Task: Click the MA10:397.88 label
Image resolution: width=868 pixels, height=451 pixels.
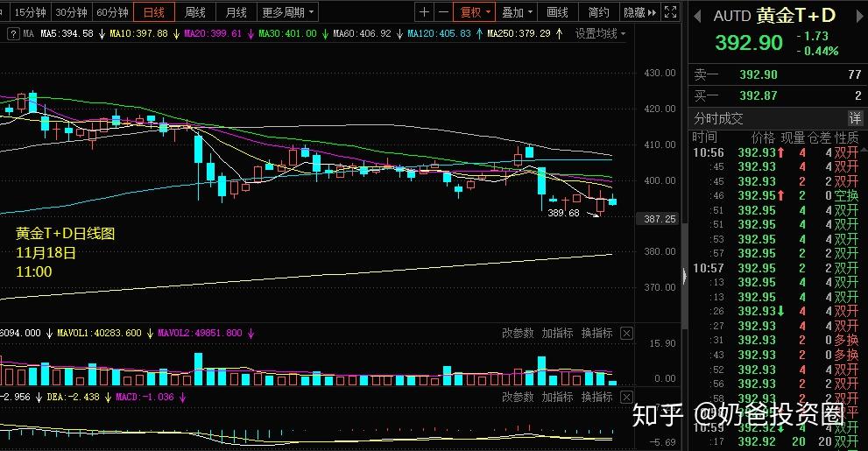Action: pyautogui.click(x=139, y=34)
